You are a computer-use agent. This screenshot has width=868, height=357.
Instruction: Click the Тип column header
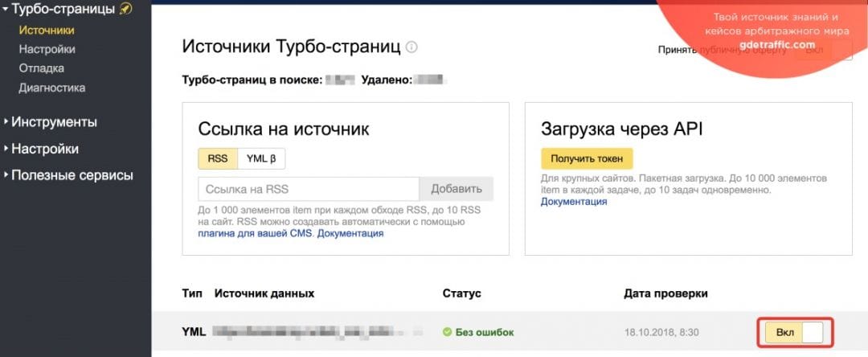click(x=192, y=293)
